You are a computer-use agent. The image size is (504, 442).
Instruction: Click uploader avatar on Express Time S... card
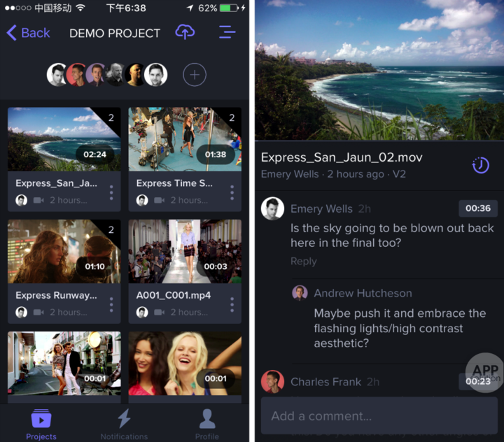pos(142,201)
